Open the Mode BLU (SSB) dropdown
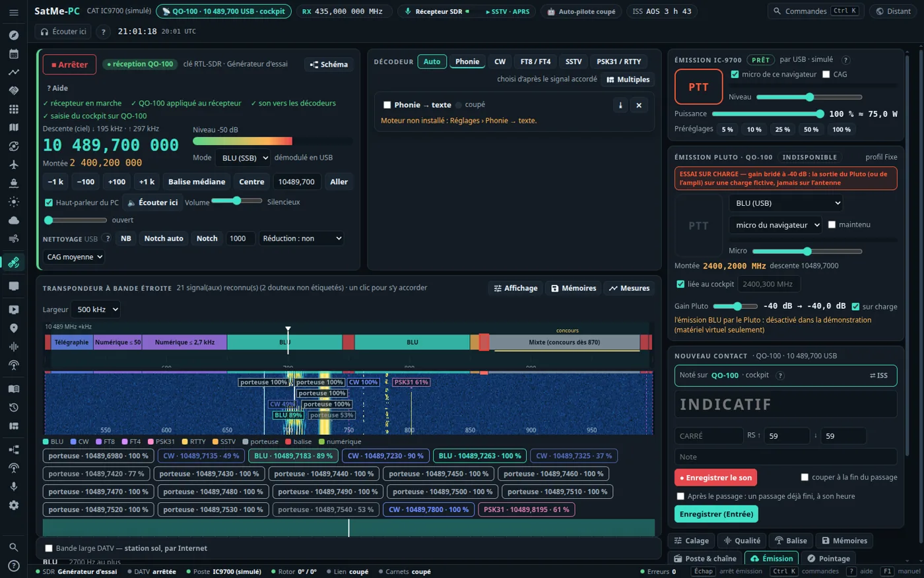The height and width of the screenshot is (578, 924). pos(244,158)
